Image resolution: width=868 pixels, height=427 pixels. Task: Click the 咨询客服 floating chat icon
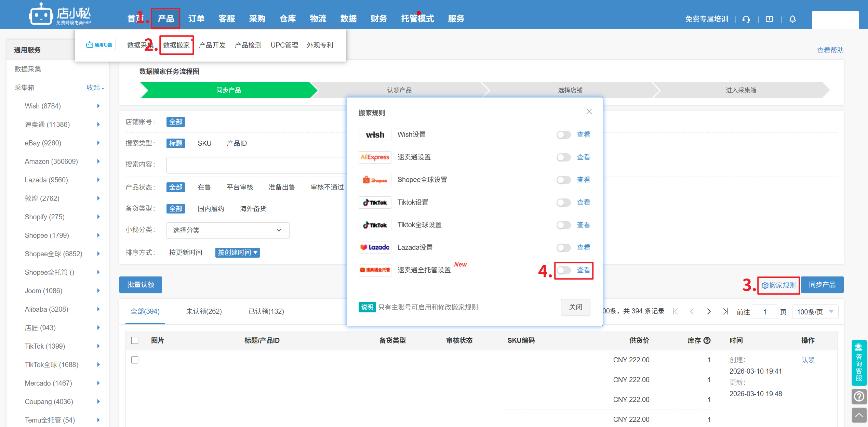click(859, 363)
